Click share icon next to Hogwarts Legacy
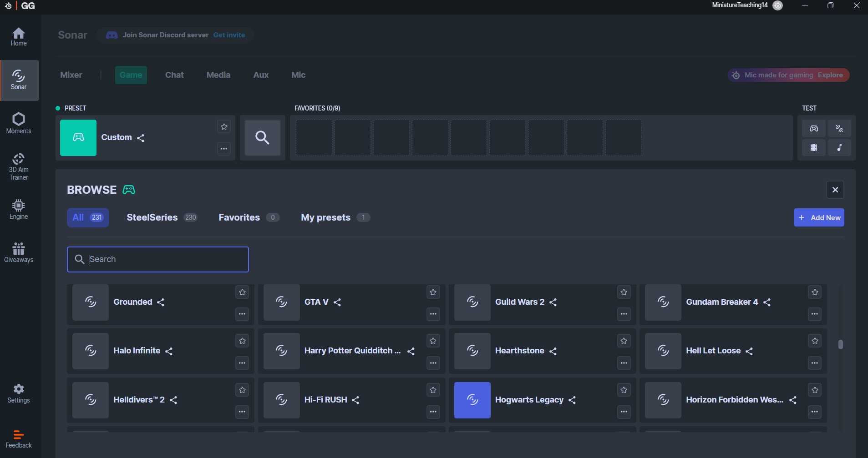The height and width of the screenshot is (458, 868). [x=572, y=400]
